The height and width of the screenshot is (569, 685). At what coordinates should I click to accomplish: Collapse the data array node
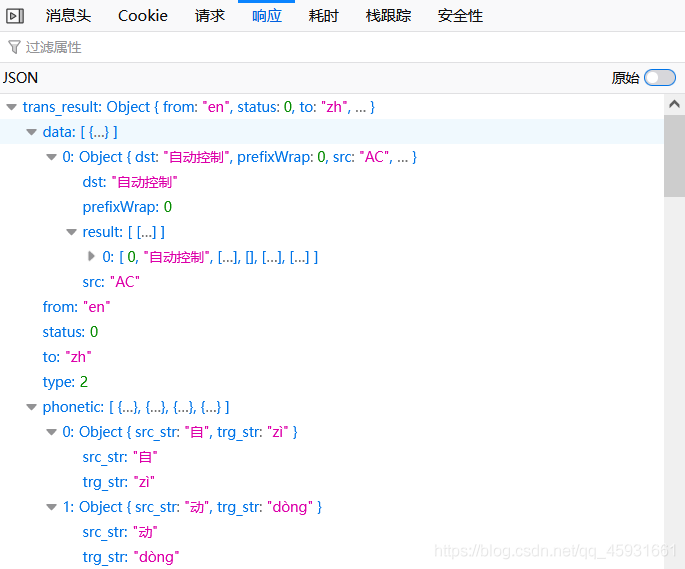pyautogui.click(x=31, y=132)
